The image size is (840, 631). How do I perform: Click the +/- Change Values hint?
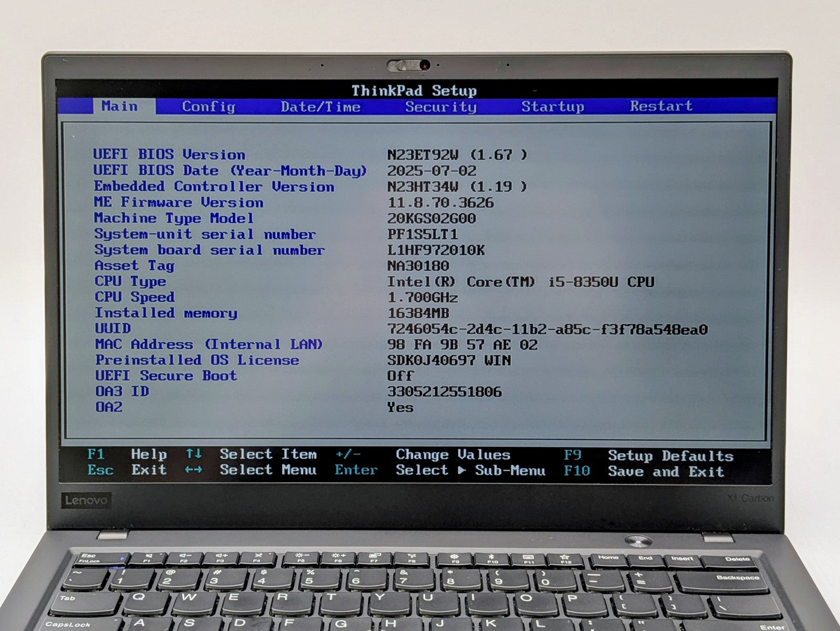pos(423,454)
